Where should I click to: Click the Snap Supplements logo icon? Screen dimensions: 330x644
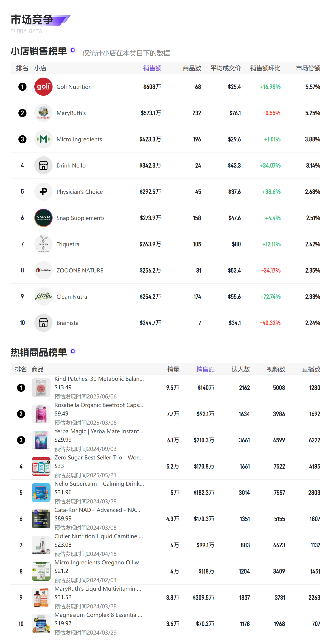[43, 218]
